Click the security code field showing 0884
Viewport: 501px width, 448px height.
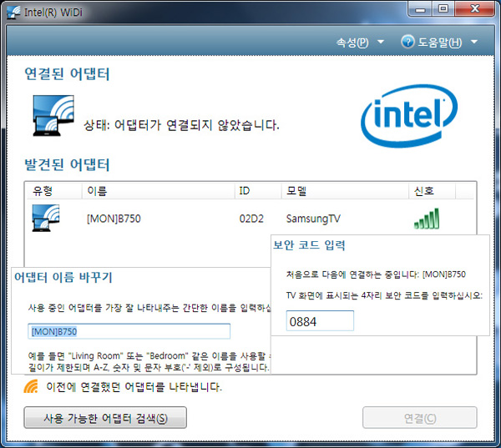tap(320, 321)
